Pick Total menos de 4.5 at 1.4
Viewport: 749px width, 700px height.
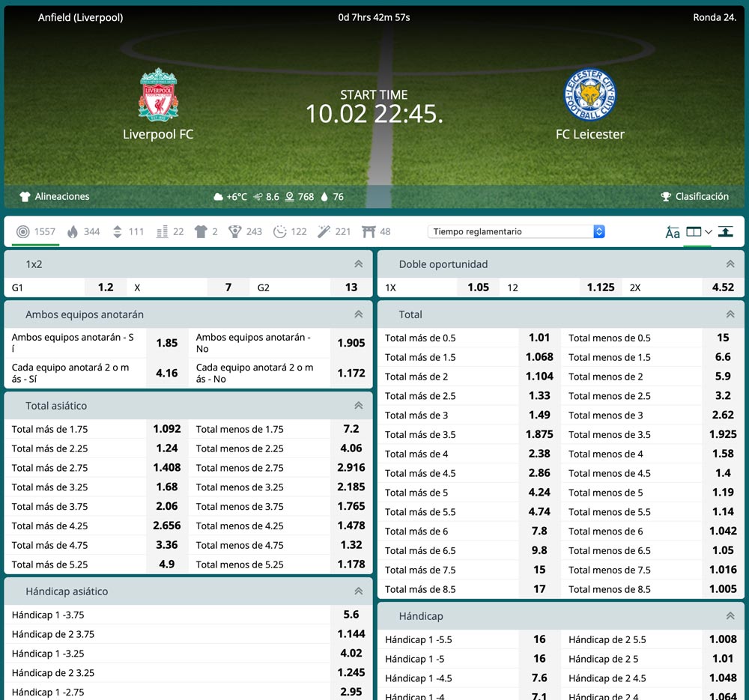[723, 473]
